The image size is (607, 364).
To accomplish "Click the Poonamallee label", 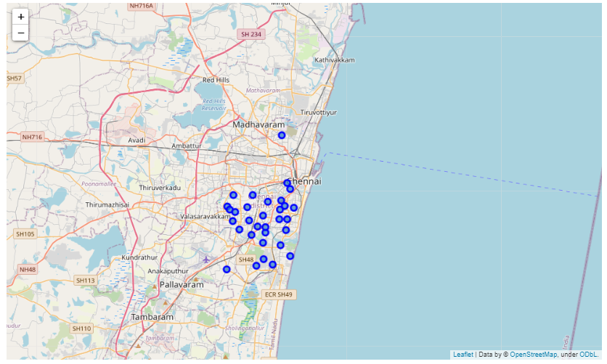I will [99, 184].
